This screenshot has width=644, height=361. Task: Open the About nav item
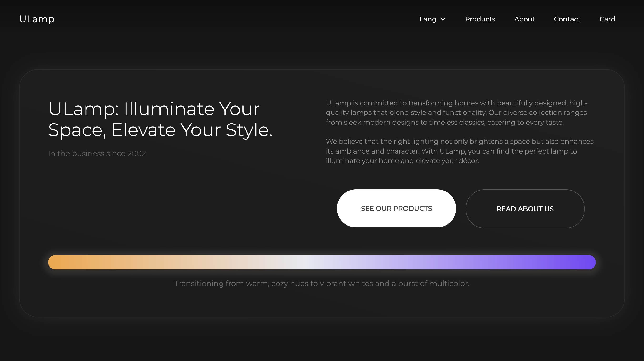(x=524, y=19)
